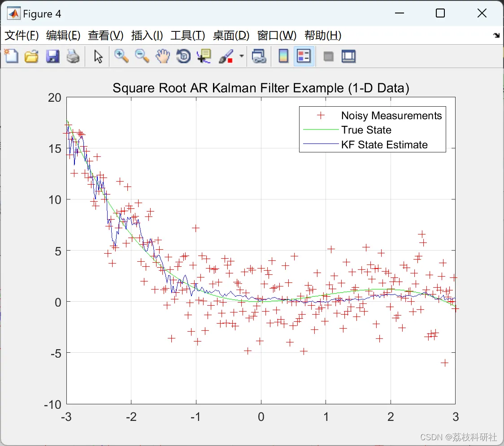
Task: Click y-axis tick label -10
Action: pyautogui.click(x=53, y=405)
